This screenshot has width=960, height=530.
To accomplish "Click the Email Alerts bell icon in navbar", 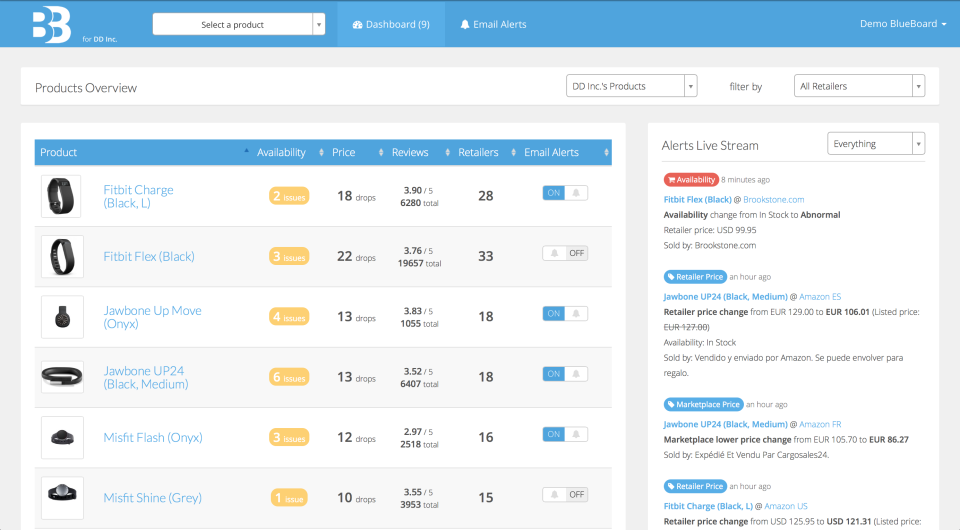I will click(465, 24).
